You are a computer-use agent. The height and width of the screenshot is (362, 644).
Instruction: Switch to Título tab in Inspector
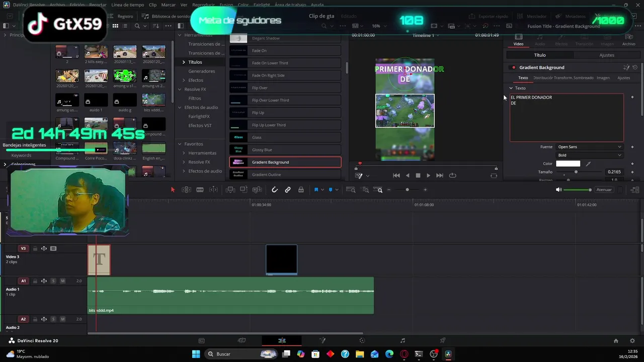pyautogui.click(x=539, y=55)
